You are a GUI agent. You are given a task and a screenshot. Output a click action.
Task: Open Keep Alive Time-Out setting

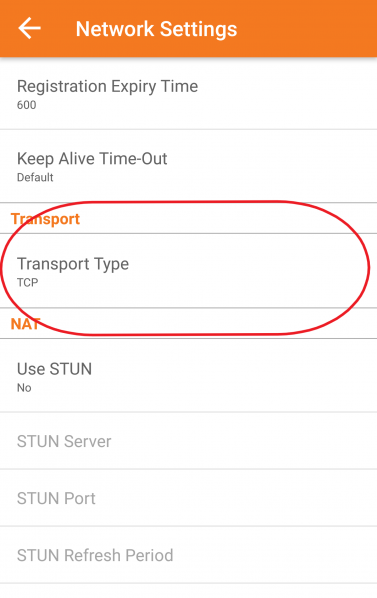click(188, 166)
